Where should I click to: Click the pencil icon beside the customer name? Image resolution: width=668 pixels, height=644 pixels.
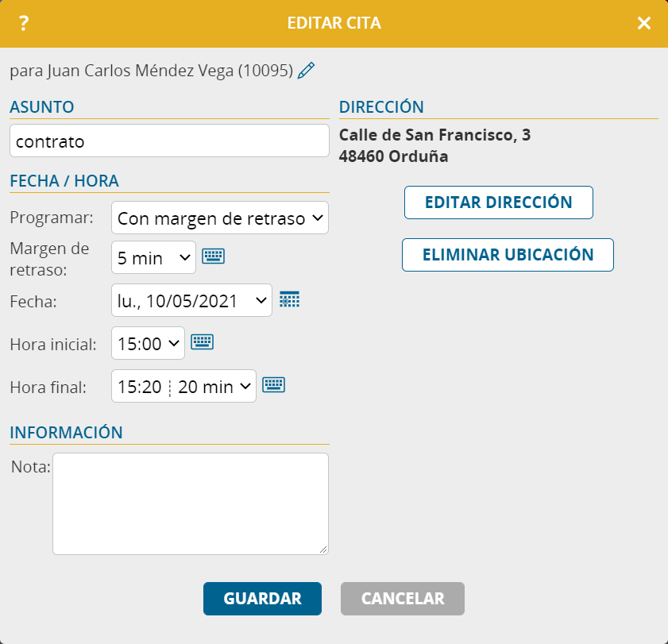306,71
